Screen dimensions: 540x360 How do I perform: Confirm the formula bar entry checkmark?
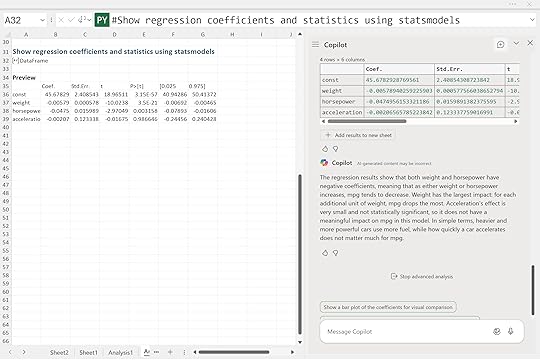pyautogui.click(x=71, y=20)
